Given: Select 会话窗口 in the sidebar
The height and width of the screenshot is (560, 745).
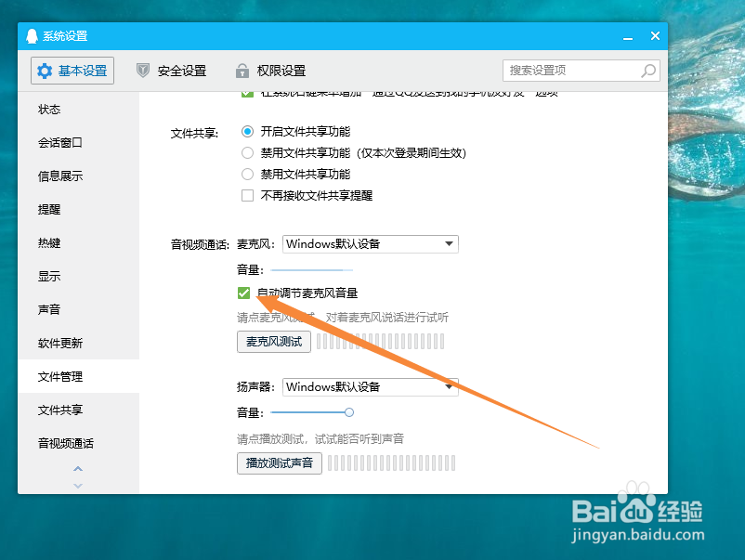Looking at the screenshot, I should (x=78, y=142).
